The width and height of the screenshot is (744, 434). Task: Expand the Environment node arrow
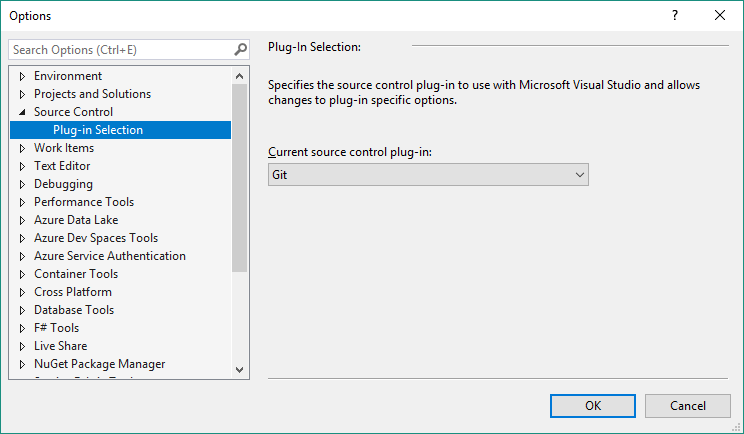(x=22, y=76)
